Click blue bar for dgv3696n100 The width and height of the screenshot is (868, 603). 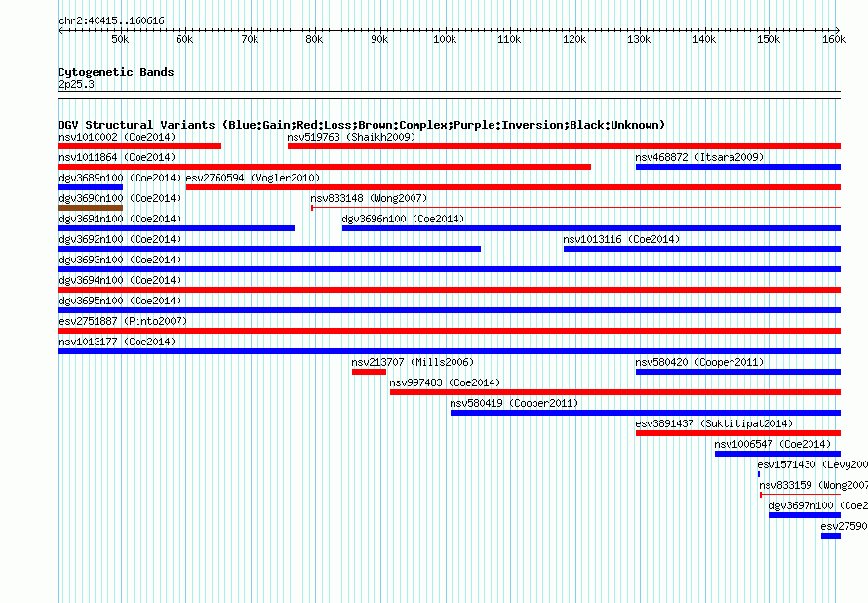(592, 228)
